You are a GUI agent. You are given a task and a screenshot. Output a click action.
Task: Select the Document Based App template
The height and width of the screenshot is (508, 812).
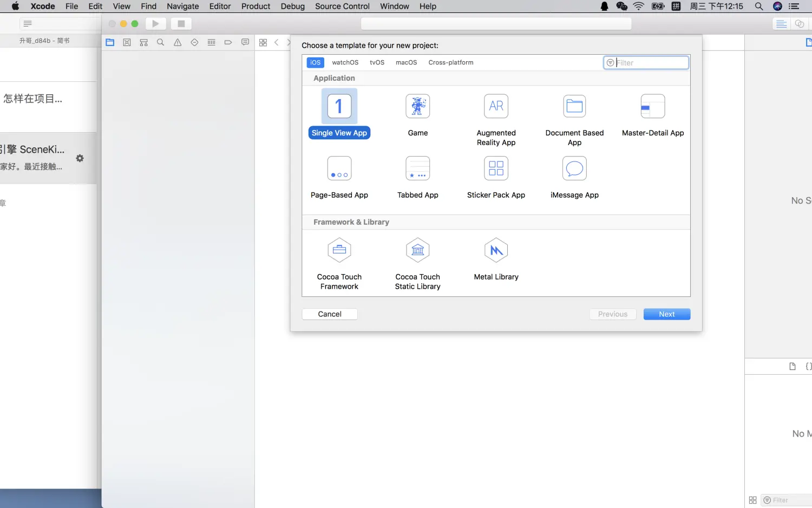pos(574,120)
